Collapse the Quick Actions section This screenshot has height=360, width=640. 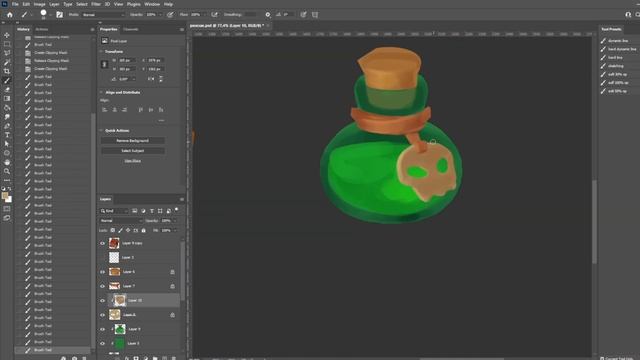pyautogui.click(x=101, y=131)
